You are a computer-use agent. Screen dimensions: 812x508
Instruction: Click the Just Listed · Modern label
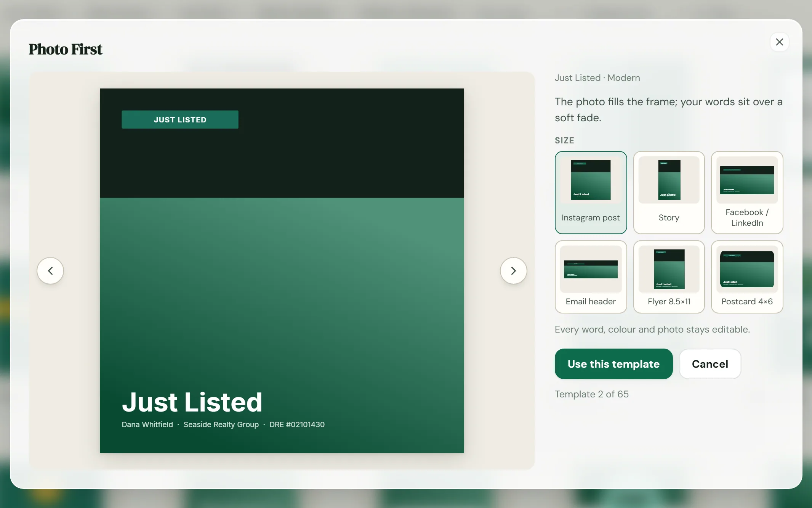tap(597, 78)
